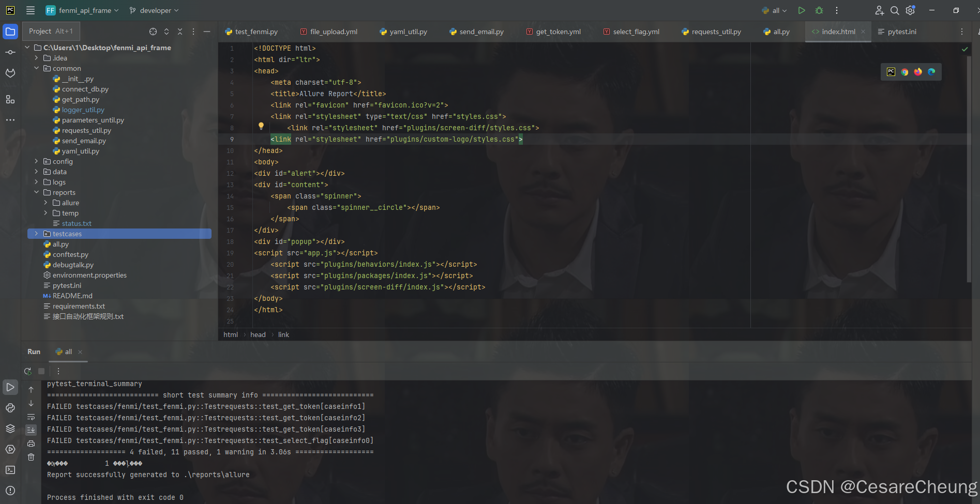Close the 'all' Run tab

tap(80, 352)
